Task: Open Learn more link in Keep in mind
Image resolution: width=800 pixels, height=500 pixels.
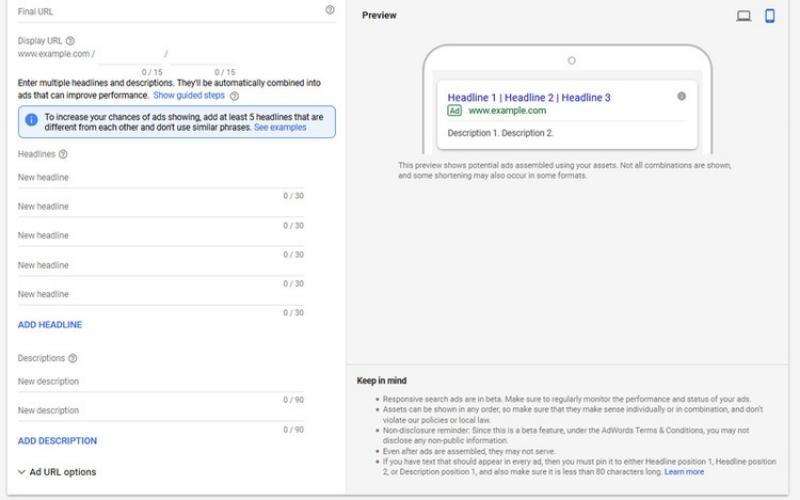Action: pos(684,472)
